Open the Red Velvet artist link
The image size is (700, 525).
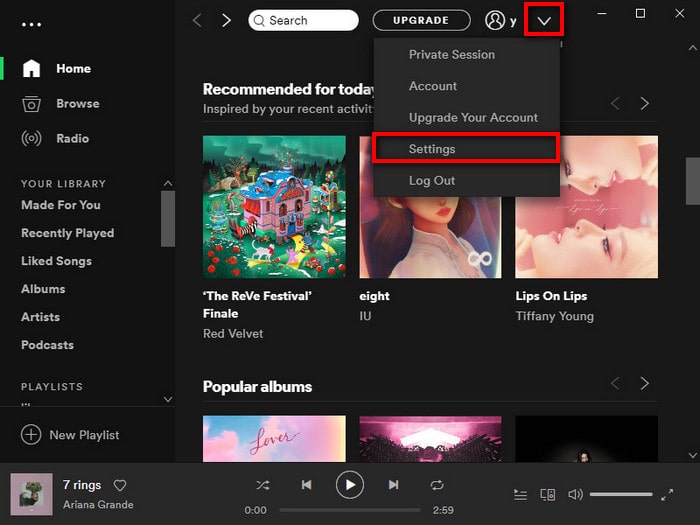[x=233, y=333]
